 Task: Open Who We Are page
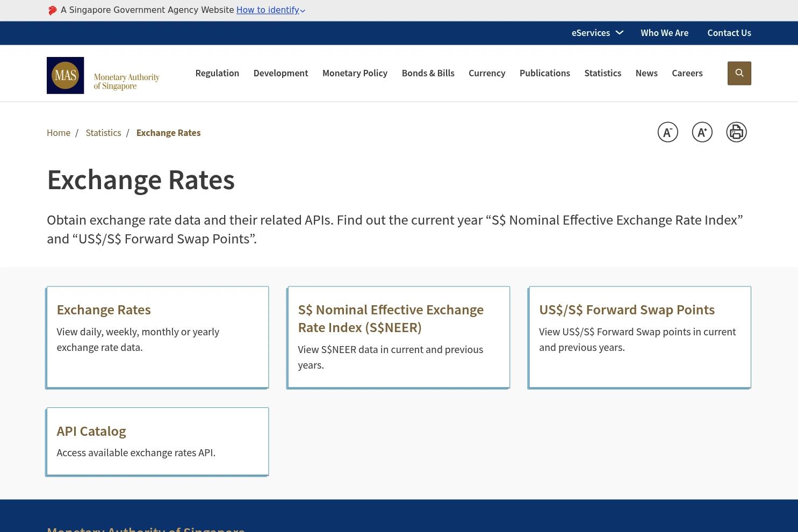(x=664, y=33)
